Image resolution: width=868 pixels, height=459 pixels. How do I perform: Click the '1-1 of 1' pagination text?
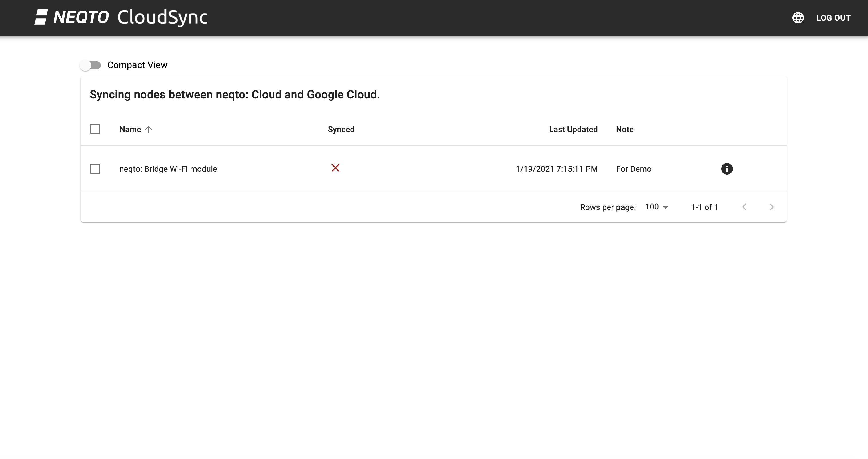[704, 207]
